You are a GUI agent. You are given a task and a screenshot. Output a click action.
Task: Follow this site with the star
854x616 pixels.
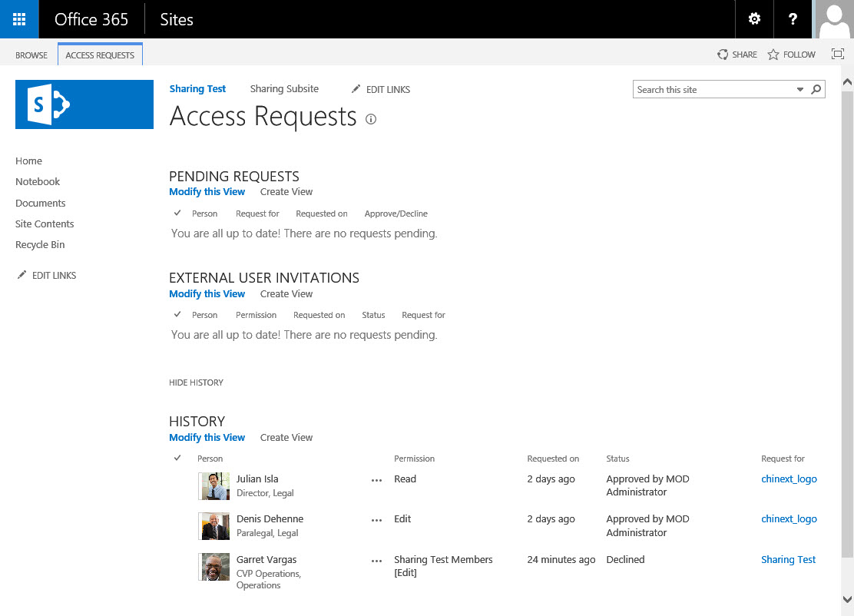791,55
